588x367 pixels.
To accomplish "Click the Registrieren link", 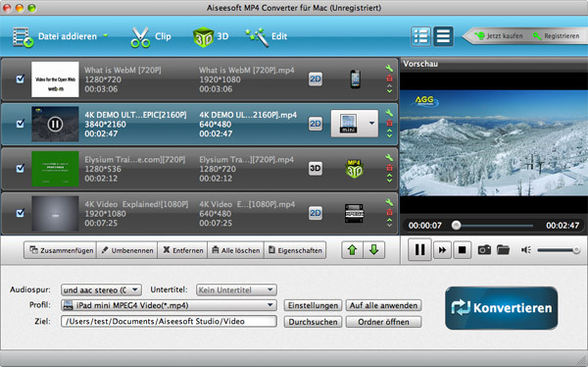I will 556,36.
